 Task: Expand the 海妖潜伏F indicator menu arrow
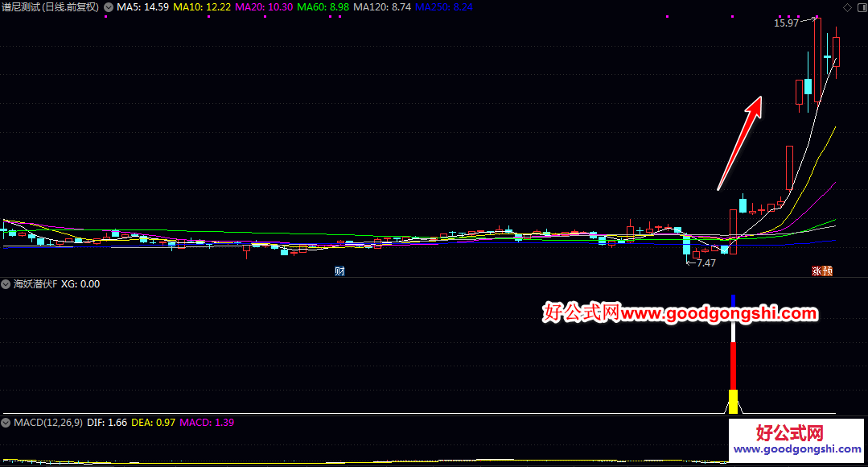[6, 284]
